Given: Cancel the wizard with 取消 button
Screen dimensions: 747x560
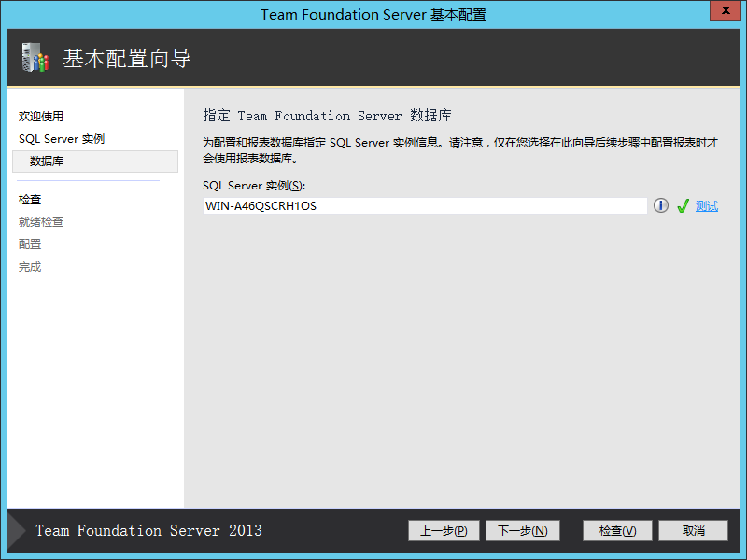Looking at the screenshot, I should [693, 530].
